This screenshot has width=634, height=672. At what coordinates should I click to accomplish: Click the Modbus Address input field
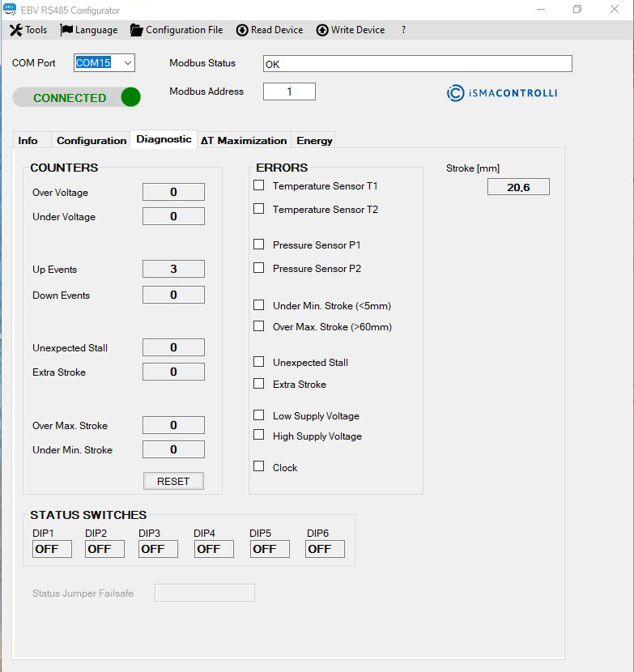coord(289,91)
